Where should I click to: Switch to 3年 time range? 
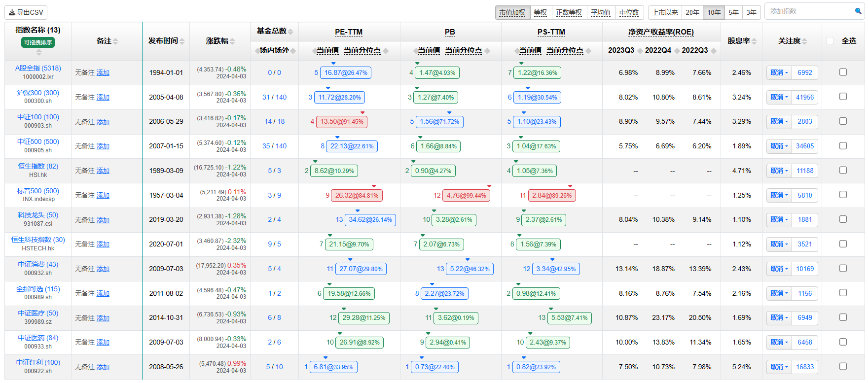[x=752, y=12]
